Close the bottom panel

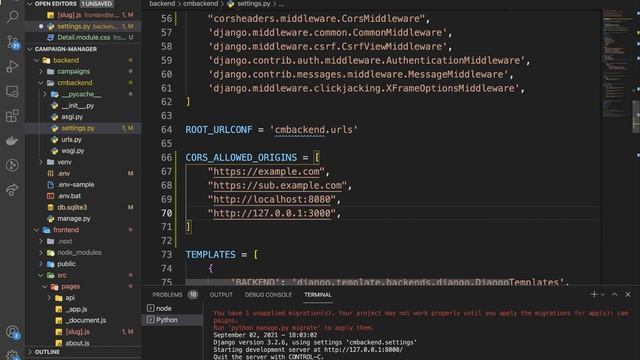628,294
